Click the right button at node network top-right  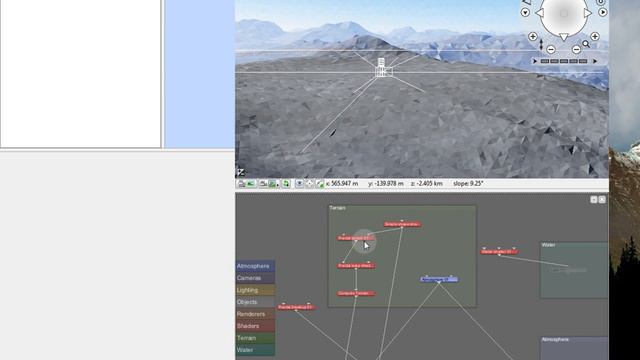click(x=602, y=200)
